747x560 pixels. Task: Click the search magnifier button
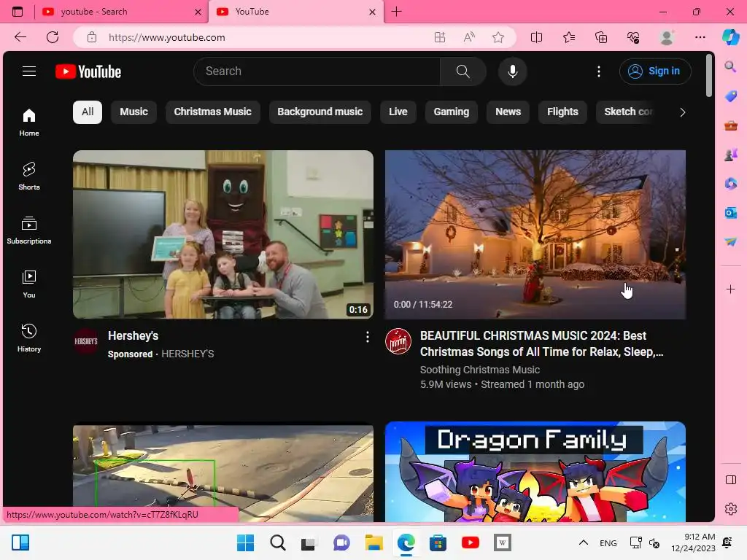462,71
